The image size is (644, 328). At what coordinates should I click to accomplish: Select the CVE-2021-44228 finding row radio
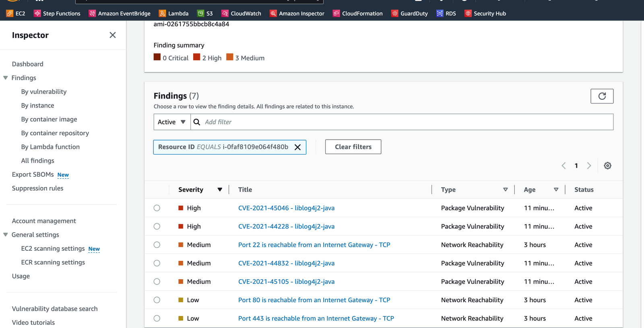coord(157,227)
